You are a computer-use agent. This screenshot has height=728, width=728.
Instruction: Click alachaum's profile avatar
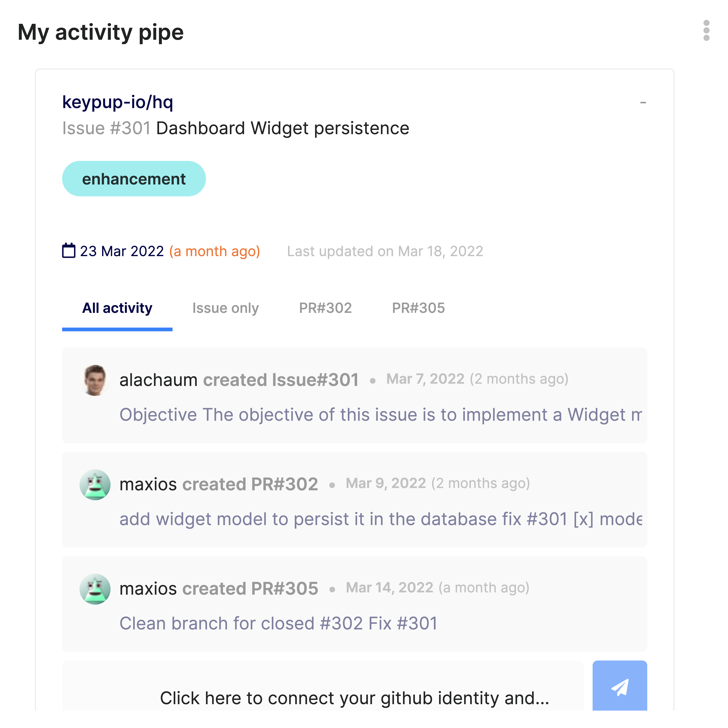tap(95, 380)
